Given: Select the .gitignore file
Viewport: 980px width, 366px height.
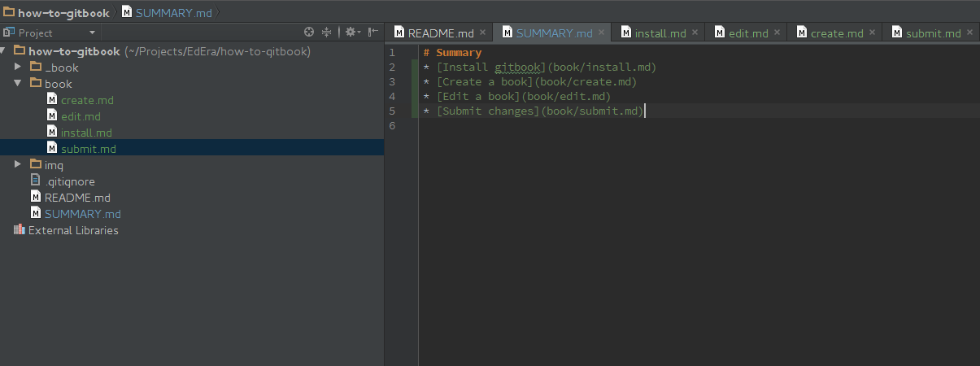Looking at the screenshot, I should [69, 181].
